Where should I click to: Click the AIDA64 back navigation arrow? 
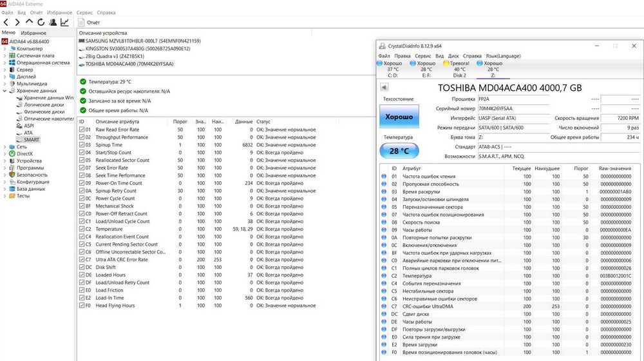6,22
